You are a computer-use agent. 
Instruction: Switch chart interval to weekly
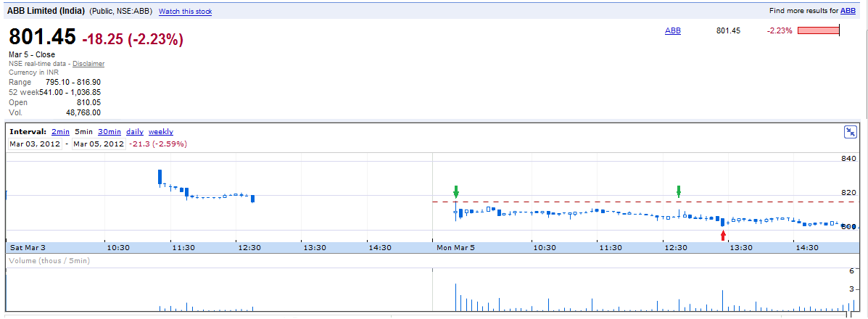[x=161, y=132]
